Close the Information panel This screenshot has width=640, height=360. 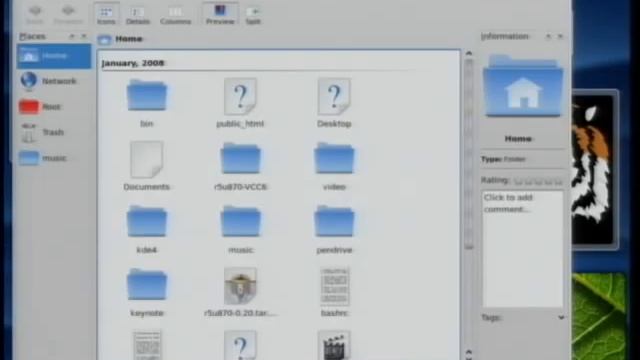pos(560,36)
